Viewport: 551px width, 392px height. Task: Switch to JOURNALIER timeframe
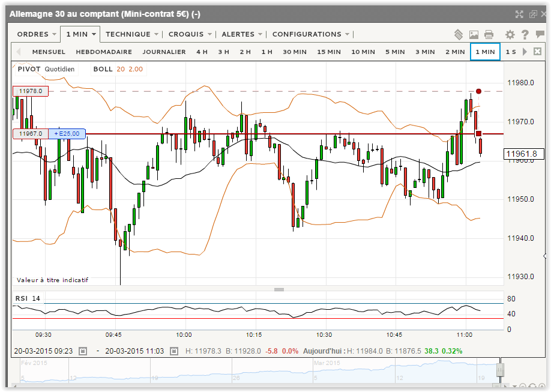coord(164,52)
